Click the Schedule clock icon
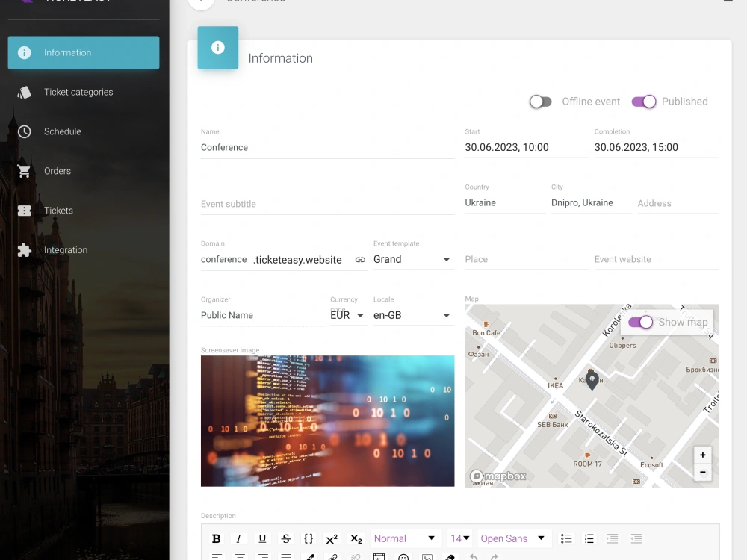The image size is (747, 560). pyautogui.click(x=25, y=131)
